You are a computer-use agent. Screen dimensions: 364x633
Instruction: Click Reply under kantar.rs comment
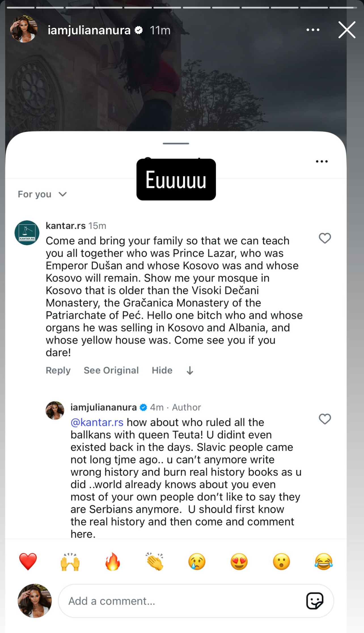coord(58,371)
